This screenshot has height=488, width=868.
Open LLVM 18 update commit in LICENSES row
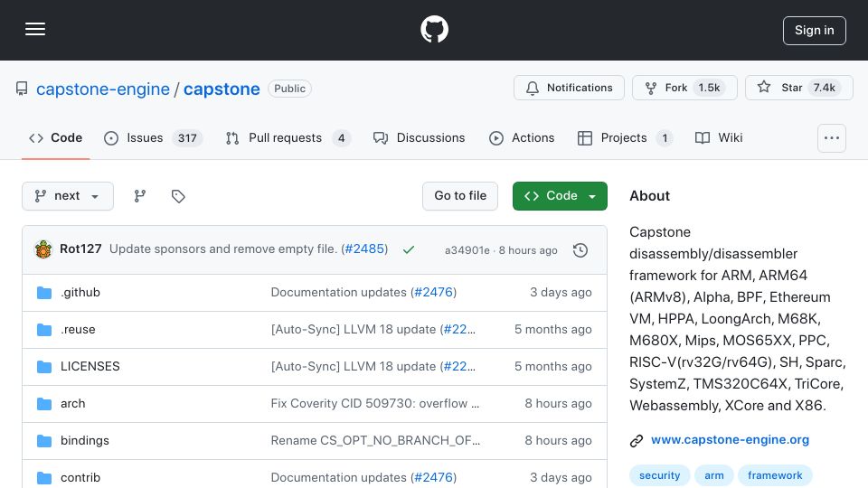[x=354, y=366]
